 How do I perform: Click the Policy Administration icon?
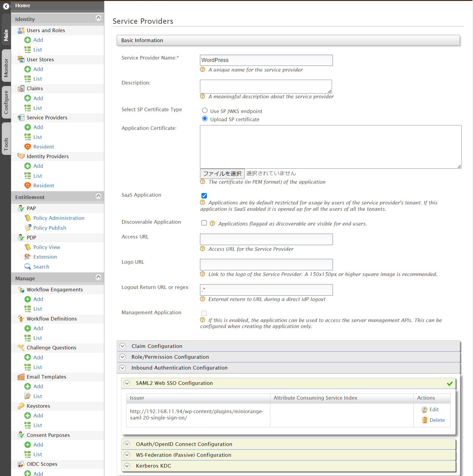pyautogui.click(x=28, y=218)
